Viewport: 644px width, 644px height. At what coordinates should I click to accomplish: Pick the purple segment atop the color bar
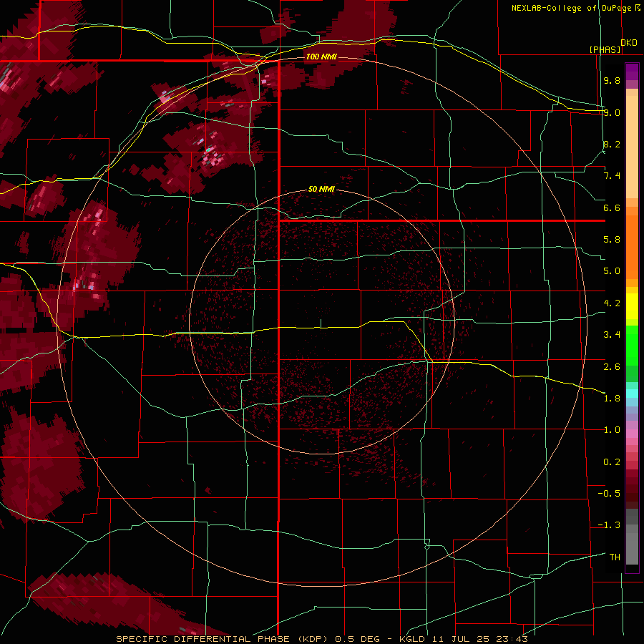[632, 72]
